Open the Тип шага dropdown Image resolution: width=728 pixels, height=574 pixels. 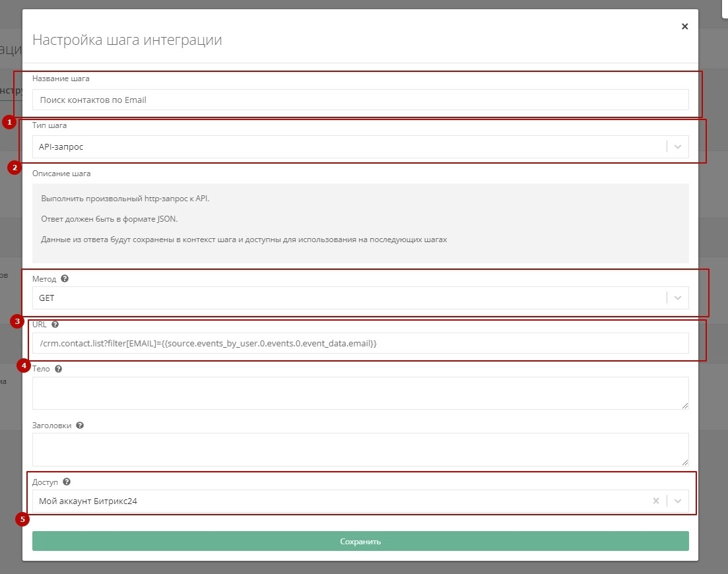tap(677, 146)
